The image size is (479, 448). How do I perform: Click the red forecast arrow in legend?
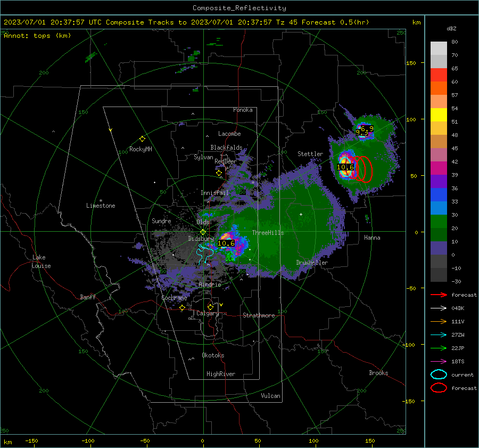tap(439, 295)
